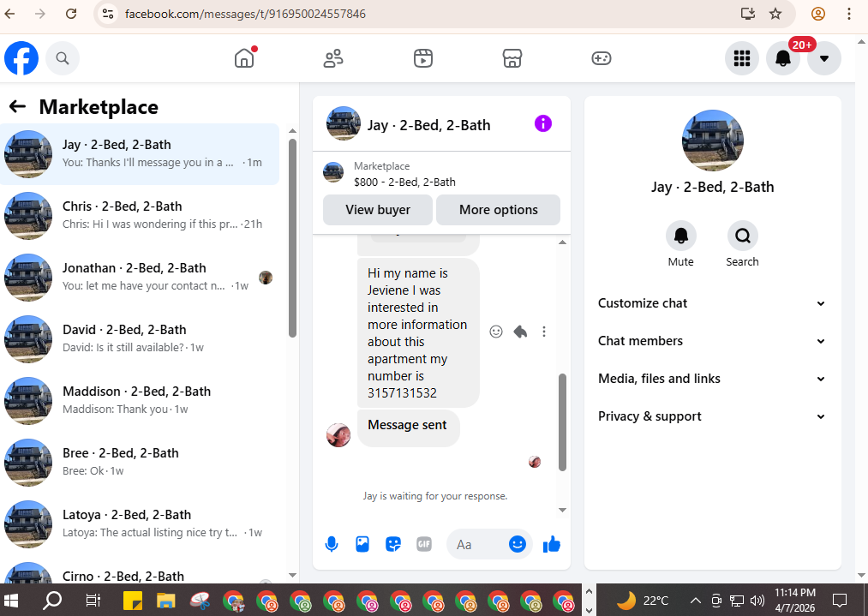Search in conversation via Search button
Screen dimensions: 868x616
[742, 236]
